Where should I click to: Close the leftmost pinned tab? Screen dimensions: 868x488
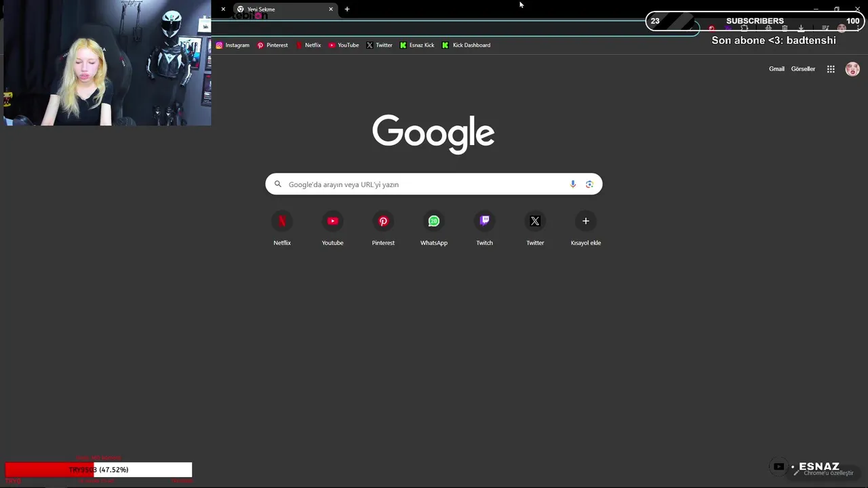tap(223, 9)
